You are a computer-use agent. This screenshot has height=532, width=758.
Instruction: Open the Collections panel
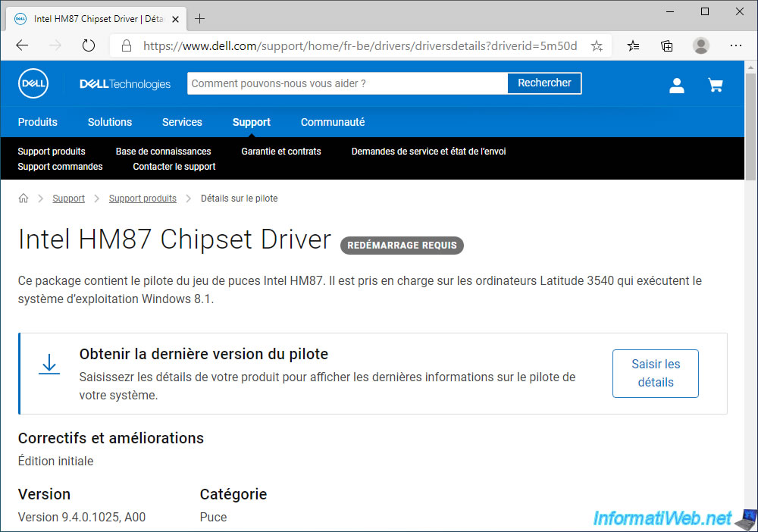point(667,46)
